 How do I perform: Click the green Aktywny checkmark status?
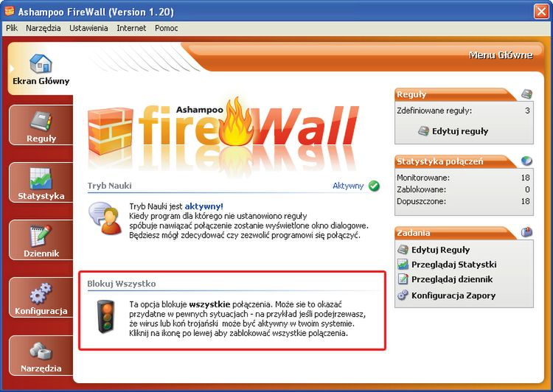coord(374,186)
